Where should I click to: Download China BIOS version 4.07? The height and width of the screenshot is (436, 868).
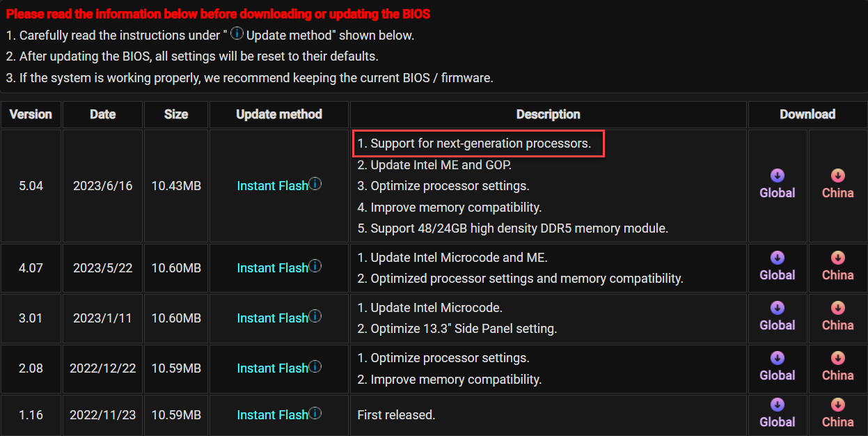tap(837, 258)
